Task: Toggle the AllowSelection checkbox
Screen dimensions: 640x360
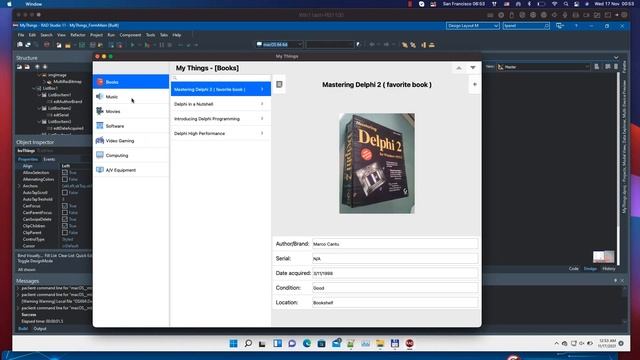Action: (65, 173)
